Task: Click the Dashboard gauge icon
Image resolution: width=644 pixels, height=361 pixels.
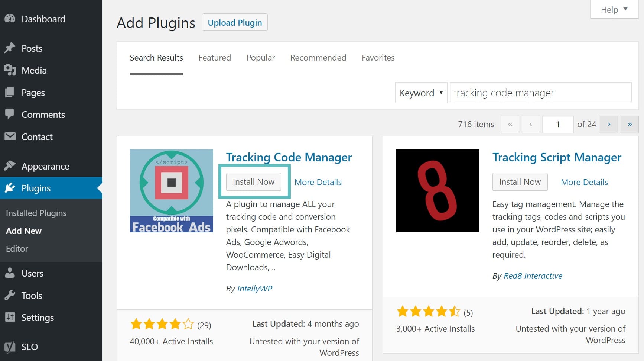Action: [10, 19]
